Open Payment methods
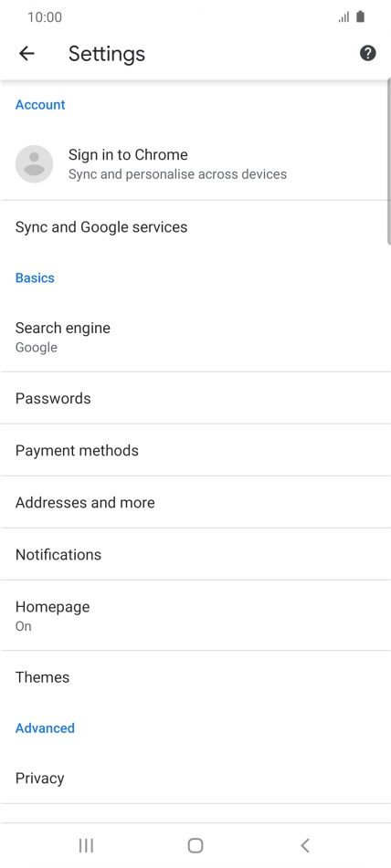The height and width of the screenshot is (868, 391). click(195, 450)
